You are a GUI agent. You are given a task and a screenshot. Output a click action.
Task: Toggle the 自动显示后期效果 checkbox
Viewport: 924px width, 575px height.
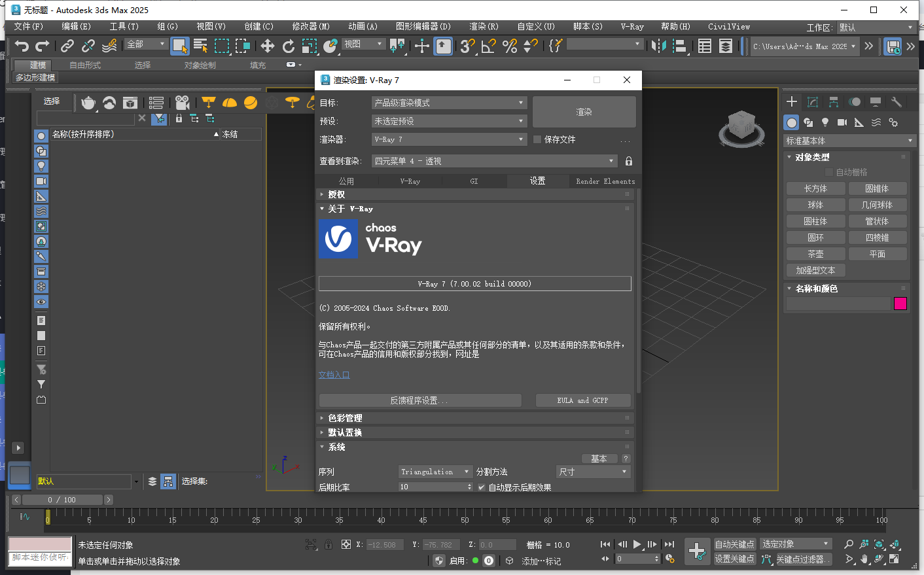482,487
